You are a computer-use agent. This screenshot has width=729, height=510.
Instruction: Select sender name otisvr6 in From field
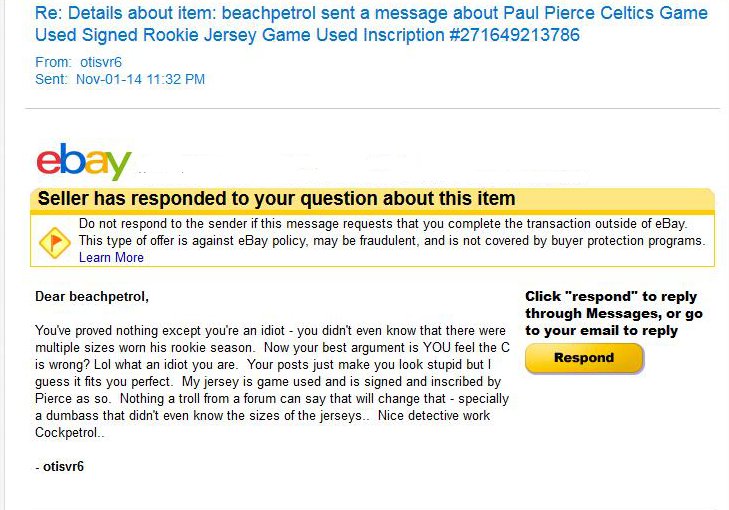point(101,62)
